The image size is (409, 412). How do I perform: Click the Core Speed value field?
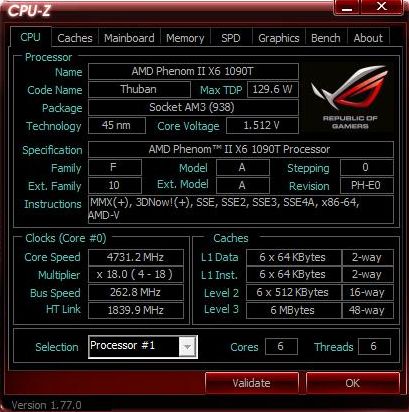pyautogui.click(x=136, y=257)
